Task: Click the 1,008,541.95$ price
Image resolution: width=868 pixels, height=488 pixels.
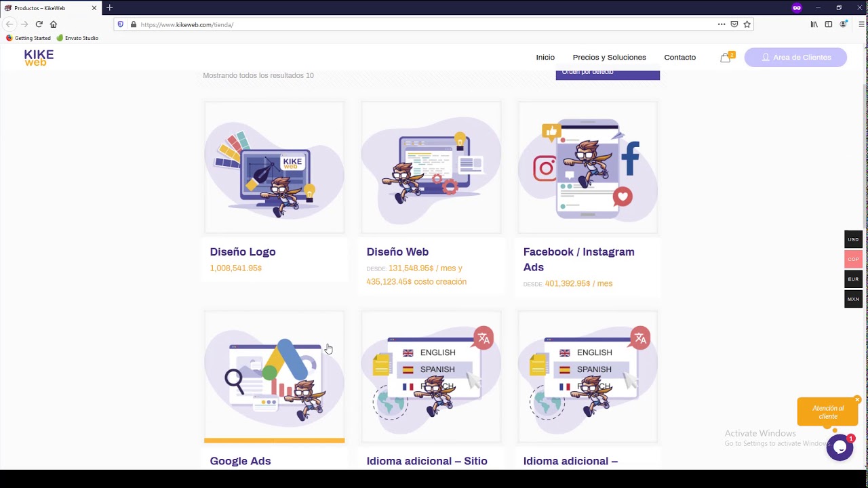Action: pos(236,268)
